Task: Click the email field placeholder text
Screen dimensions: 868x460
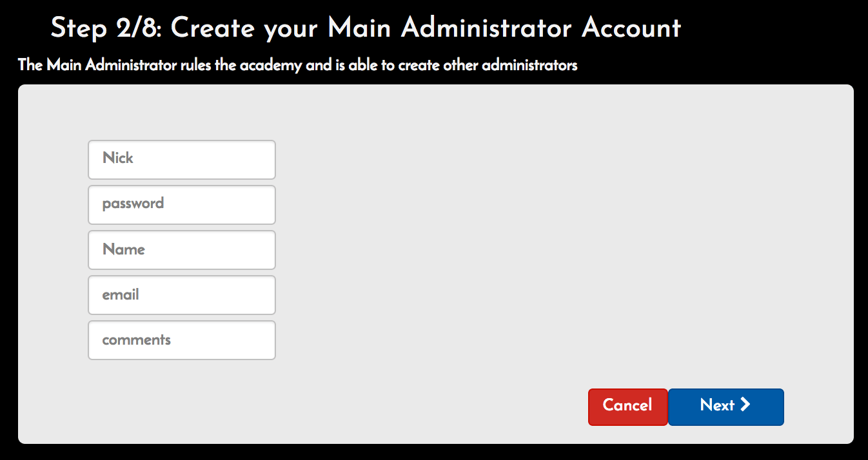Action: pos(120,294)
